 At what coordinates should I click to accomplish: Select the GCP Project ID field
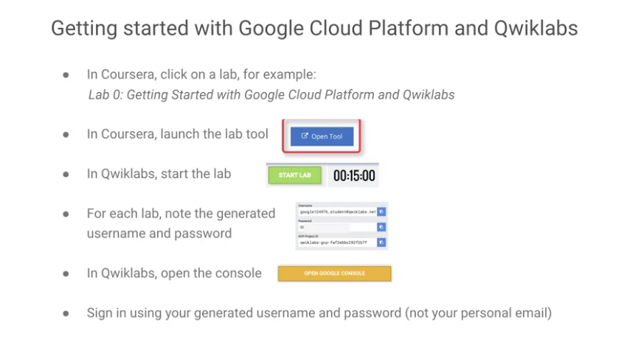(x=337, y=242)
